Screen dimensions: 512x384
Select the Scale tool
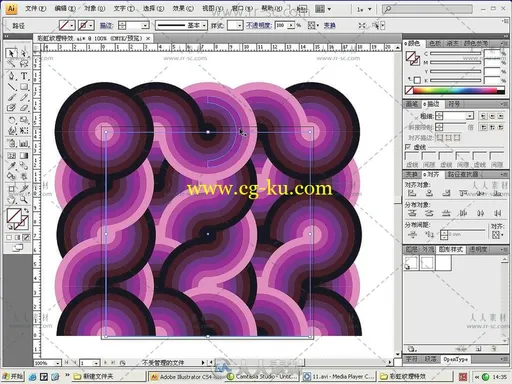coord(24,120)
